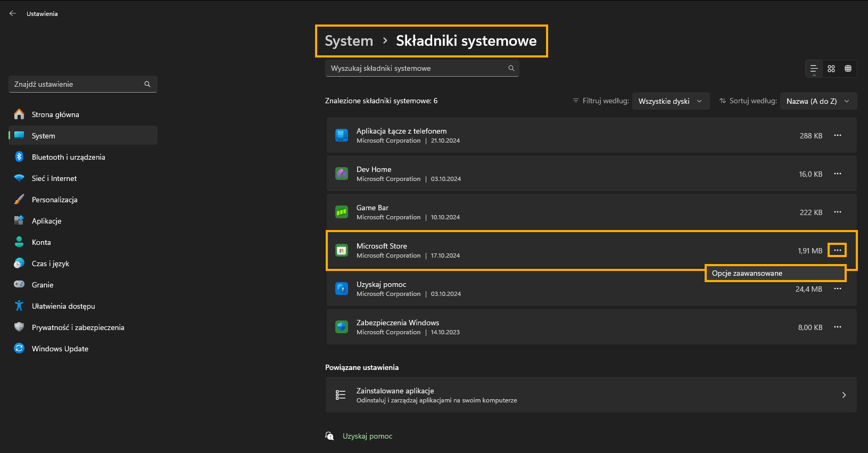
Task: Switch to grid view layout icon
Action: coord(831,69)
